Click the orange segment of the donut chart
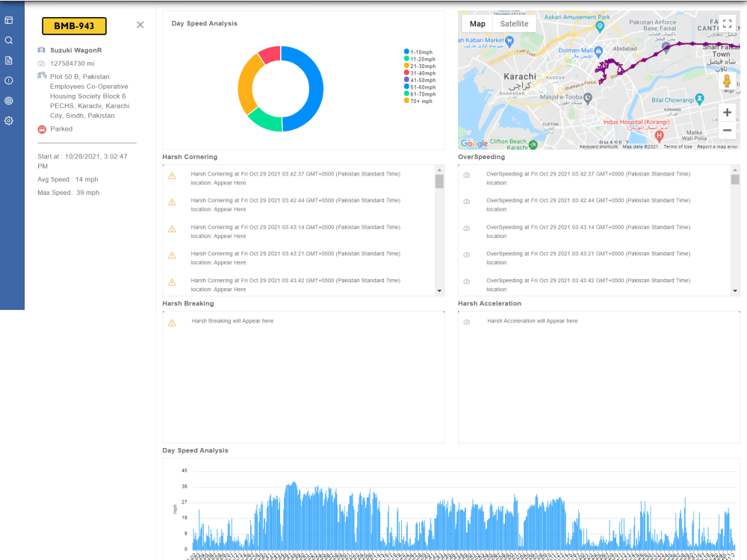747x560 pixels. click(247, 85)
